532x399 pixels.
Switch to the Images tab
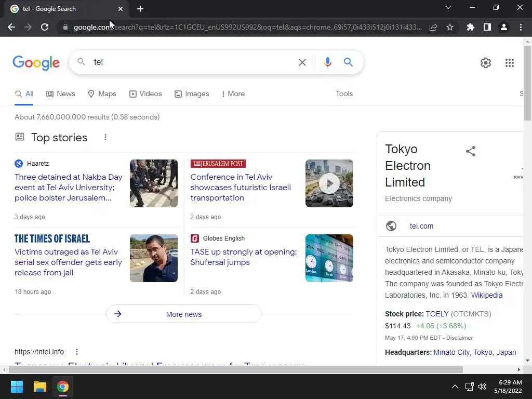192,94
